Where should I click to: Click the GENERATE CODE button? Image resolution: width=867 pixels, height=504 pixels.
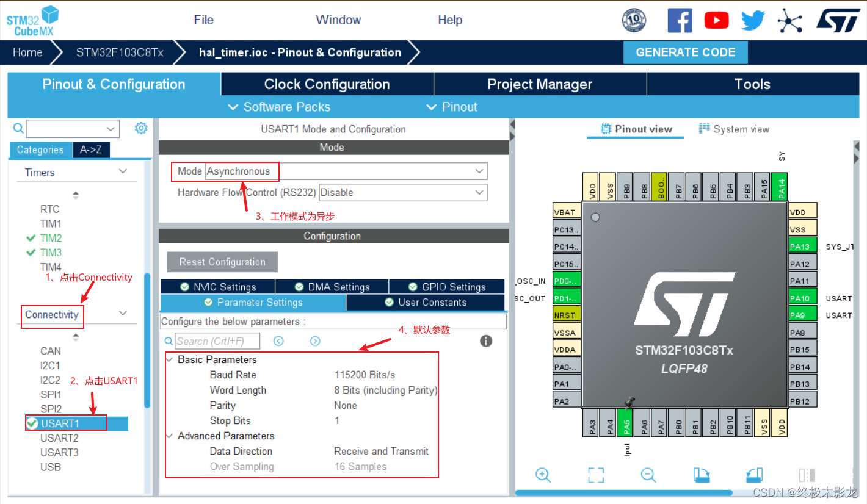(686, 52)
